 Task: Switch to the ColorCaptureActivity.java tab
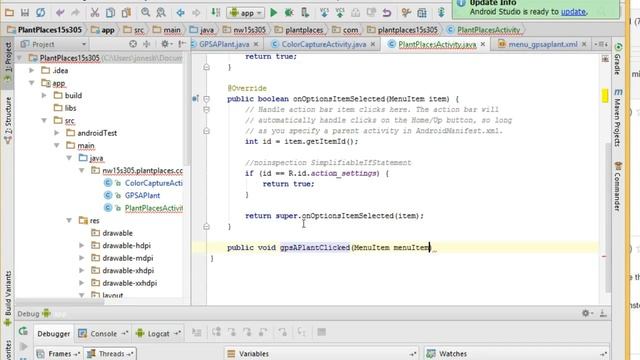point(324,44)
